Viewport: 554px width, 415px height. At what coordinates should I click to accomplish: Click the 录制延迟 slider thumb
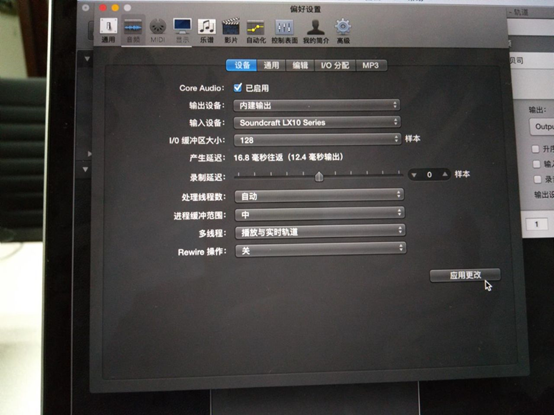click(x=319, y=176)
